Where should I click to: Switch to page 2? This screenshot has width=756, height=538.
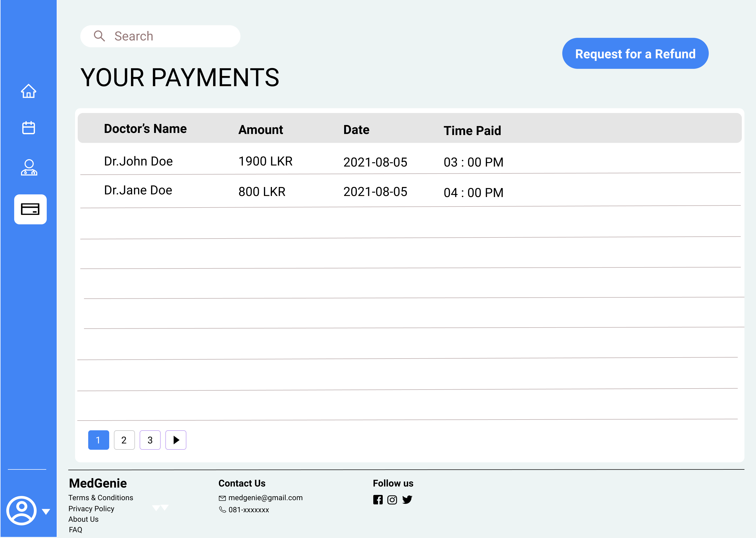[x=124, y=440]
